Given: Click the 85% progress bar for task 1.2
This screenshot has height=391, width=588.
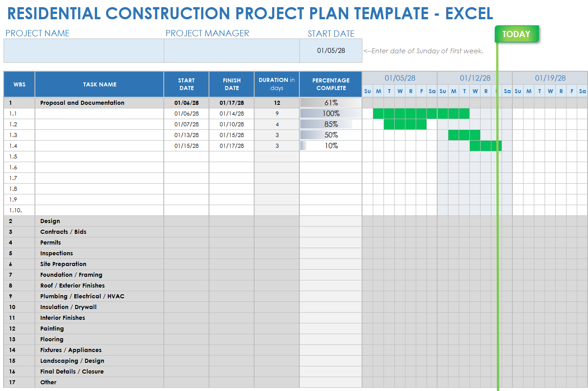Looking at the screenshot, I should point(331,124).
